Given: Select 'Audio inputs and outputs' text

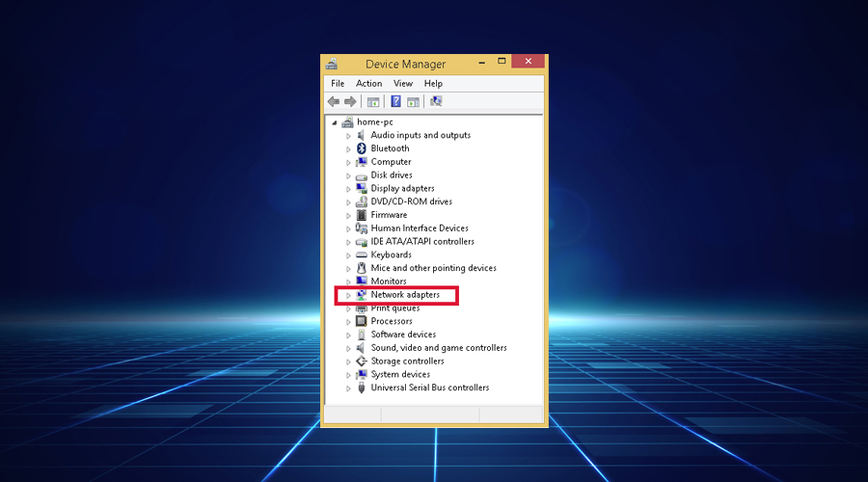Looking at the screenshot, I should 420,135.
